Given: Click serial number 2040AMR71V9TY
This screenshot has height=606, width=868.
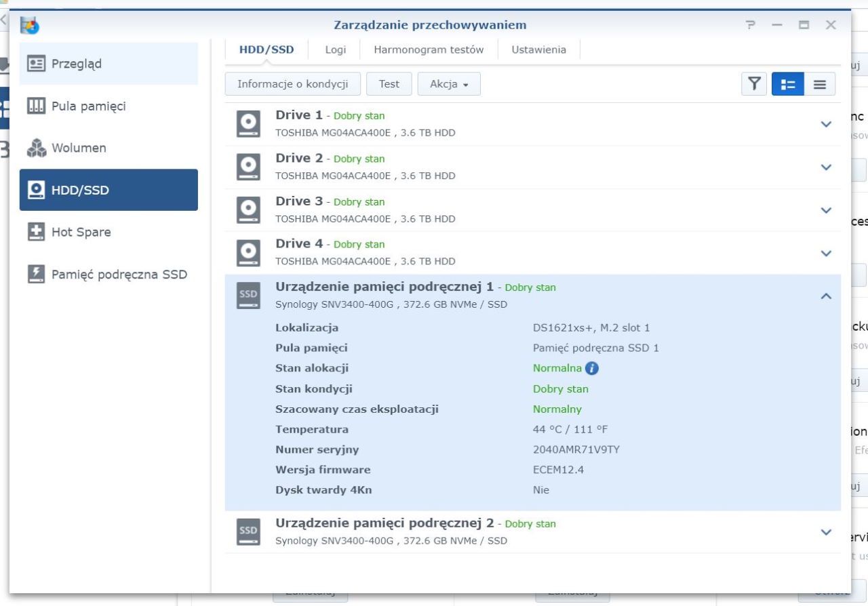Looking at the screenshot, I should tap(576, 449).
